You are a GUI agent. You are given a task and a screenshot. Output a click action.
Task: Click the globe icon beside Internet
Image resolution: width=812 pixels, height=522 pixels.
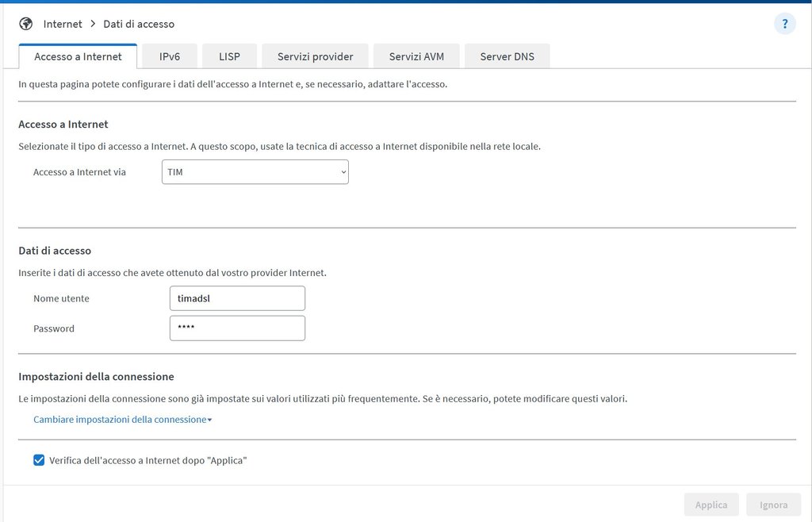click(x=26, y=24)
